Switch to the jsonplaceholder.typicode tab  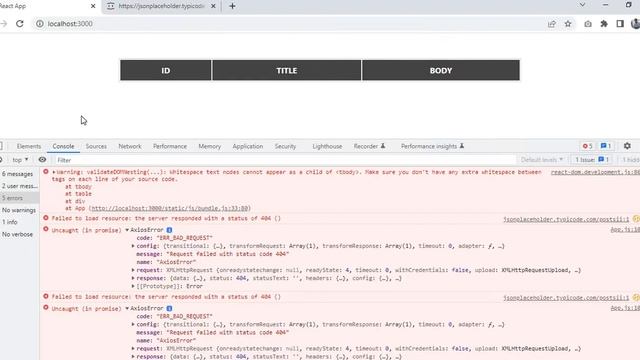pos(161,6)
